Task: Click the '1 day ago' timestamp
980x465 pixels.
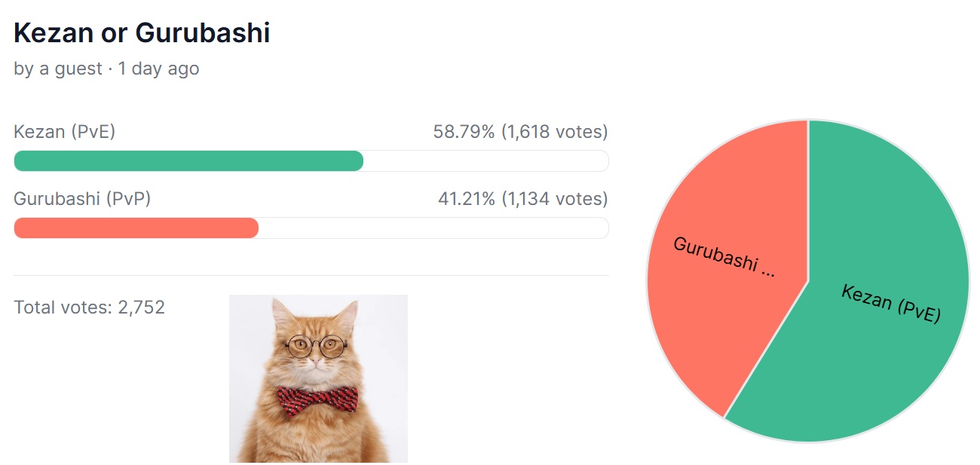Action: (158, 69)
